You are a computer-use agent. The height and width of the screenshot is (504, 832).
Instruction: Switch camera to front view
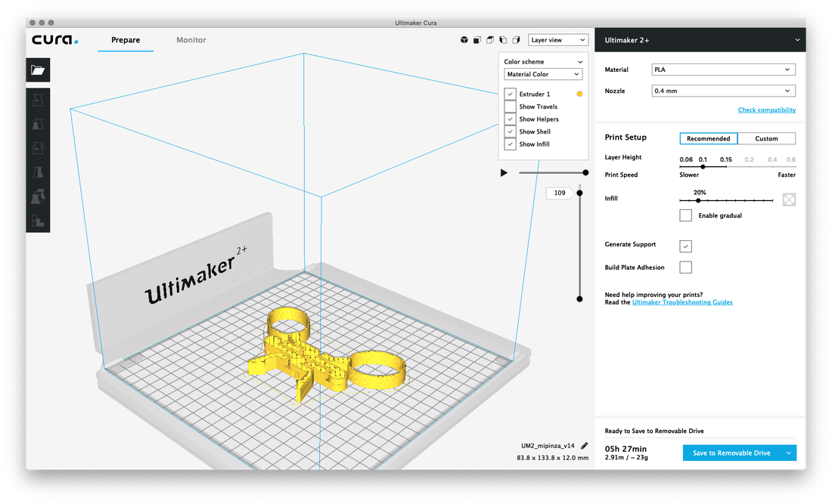click(477, 40)
